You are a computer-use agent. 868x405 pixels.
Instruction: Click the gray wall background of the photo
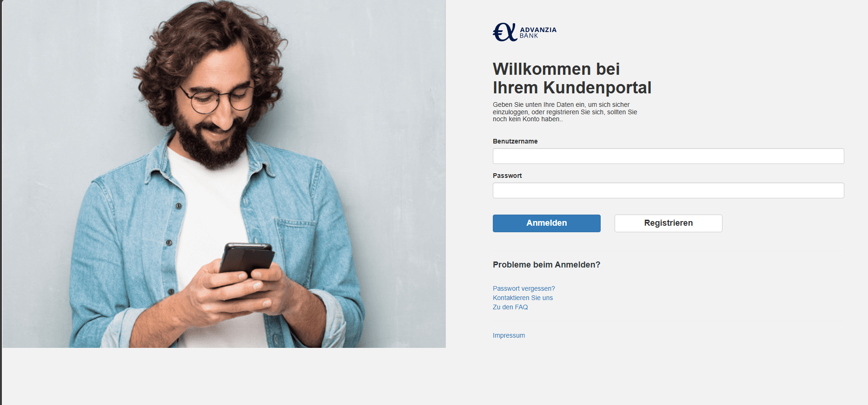[x=386, y=116]
